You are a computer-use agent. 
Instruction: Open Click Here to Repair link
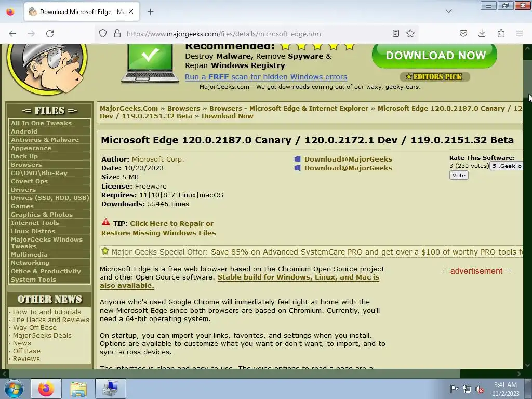pyautogui.click(x=158, y=228)
